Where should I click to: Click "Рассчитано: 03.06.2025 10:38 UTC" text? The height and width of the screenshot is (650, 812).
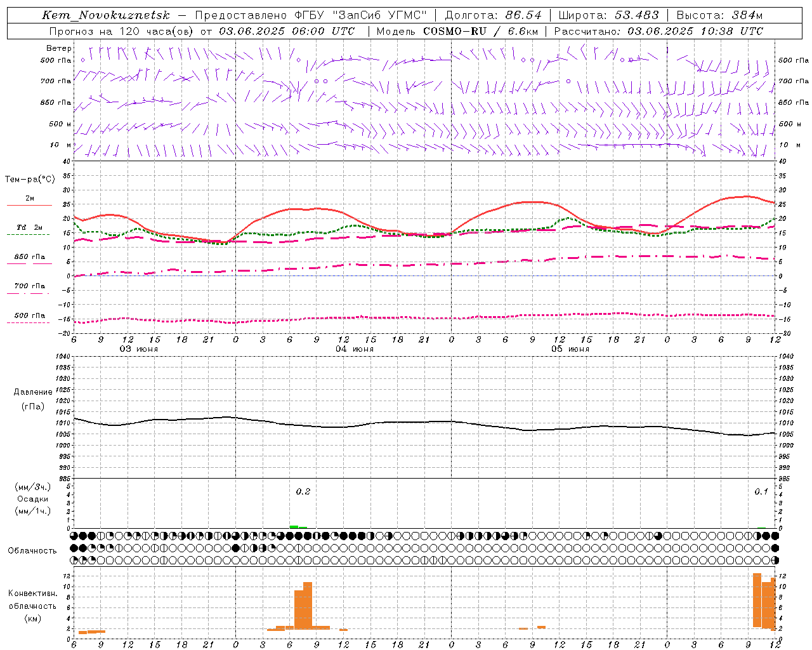click(658, 31)
